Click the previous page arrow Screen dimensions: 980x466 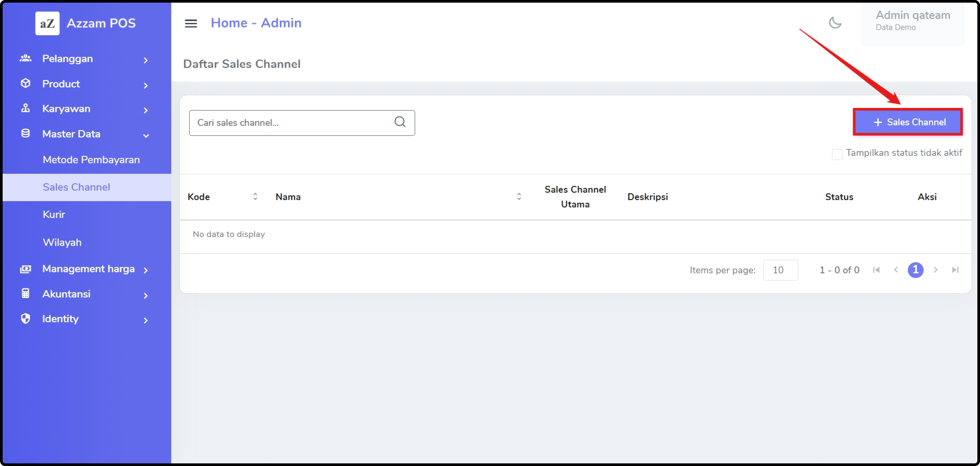(896, 270)
